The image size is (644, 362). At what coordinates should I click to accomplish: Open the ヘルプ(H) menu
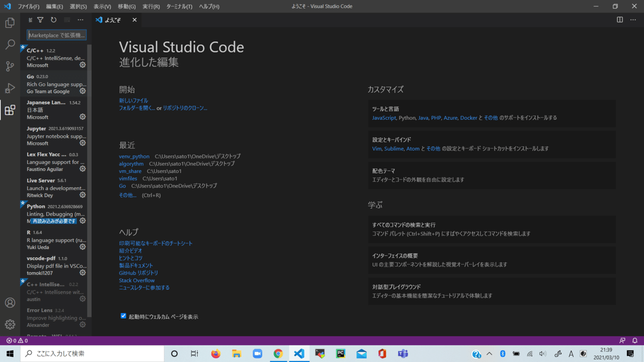pos(209,6)
